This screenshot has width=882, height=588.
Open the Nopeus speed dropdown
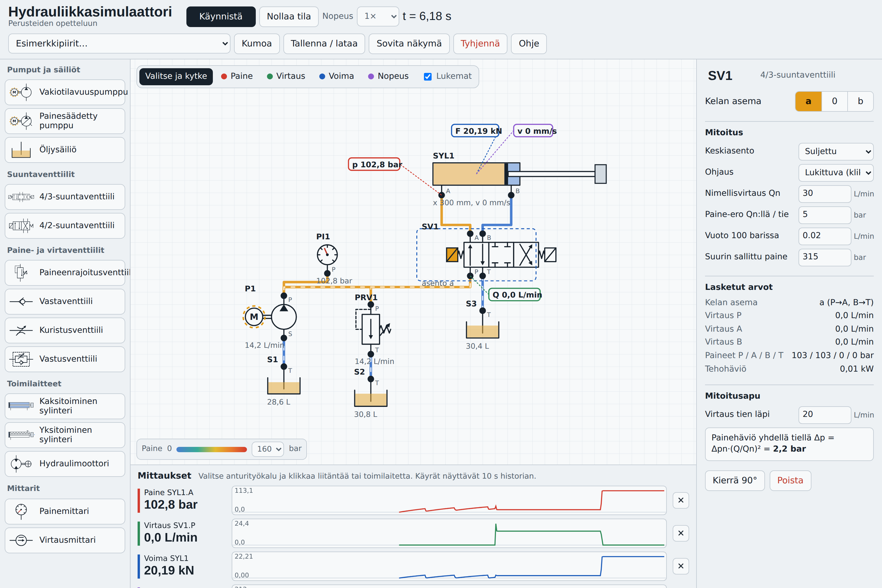377,16
